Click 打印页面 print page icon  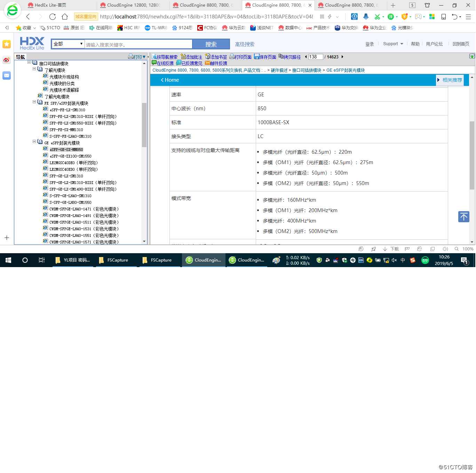[232, 57]
